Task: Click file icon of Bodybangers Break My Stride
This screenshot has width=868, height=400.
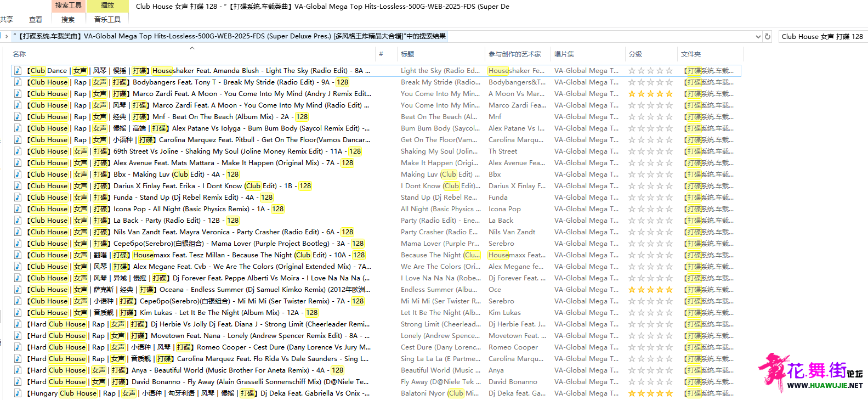Action: point(18,82)
